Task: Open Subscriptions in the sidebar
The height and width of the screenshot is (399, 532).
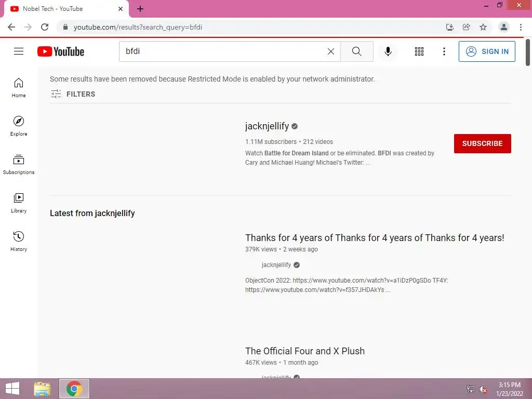Action: point(19,165)
